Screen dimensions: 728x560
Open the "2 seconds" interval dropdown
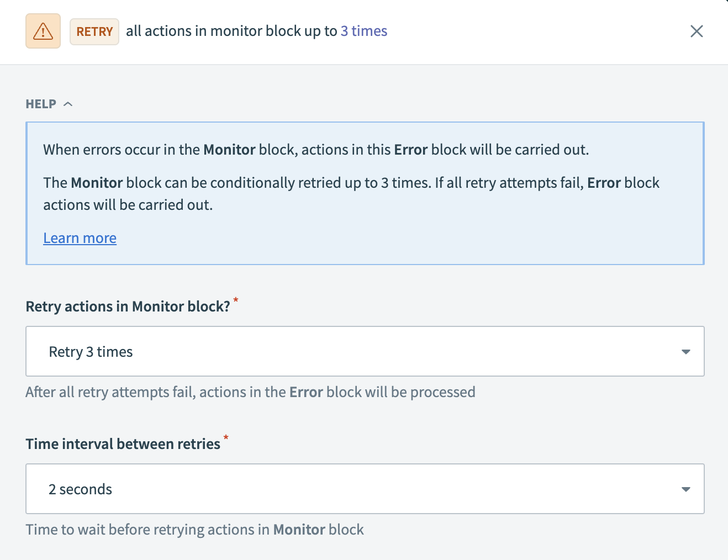pyautogui.click(x=354, y=489)
